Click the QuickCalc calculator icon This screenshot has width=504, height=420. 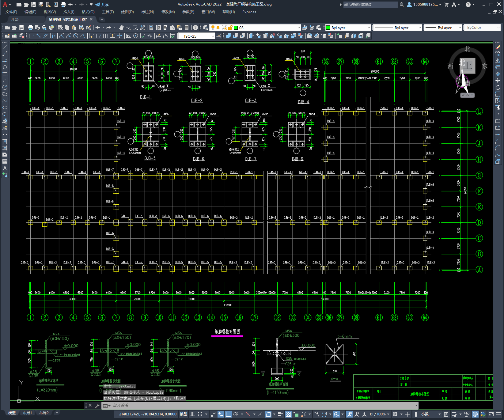[187, 28]
